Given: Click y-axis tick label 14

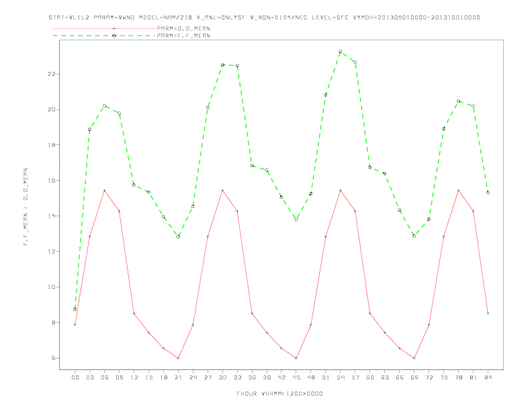Looking at the screenshot, I should pos(52,216).
